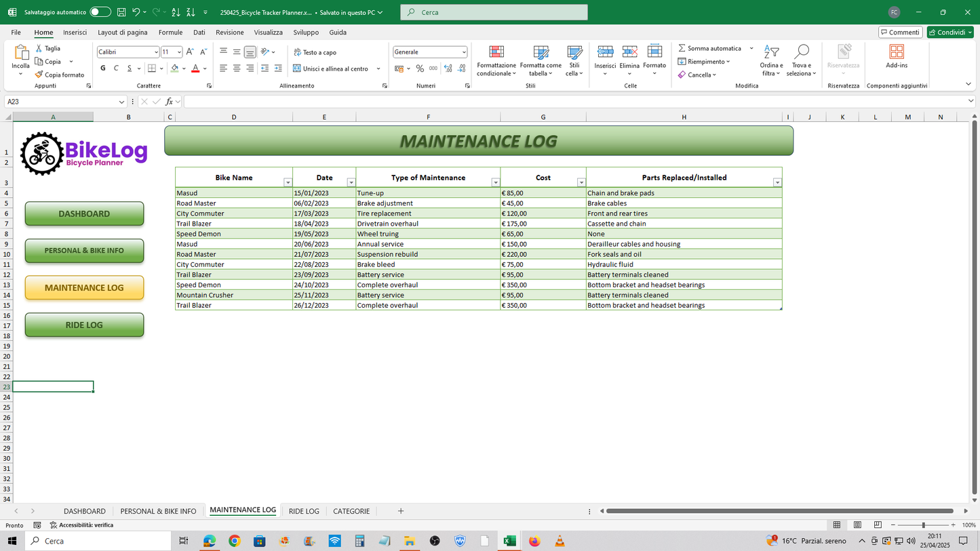Open the Formule ribbon tab
The image size is (980, 551).
pyautogui.click(x=170, y=33)
